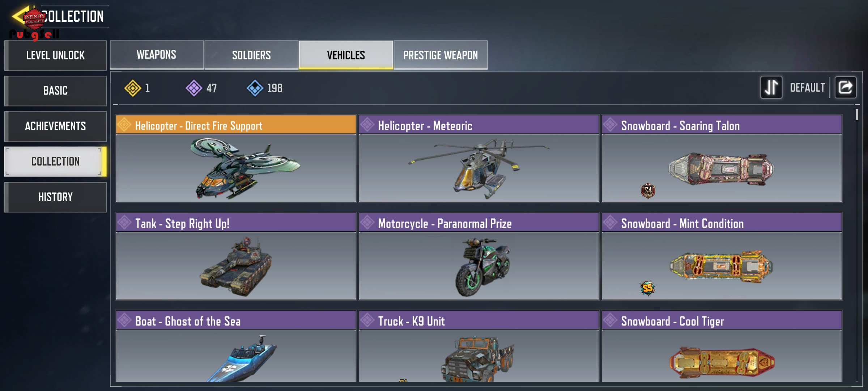
Task: Open the HISTORY section
Action: click(55, 197)
